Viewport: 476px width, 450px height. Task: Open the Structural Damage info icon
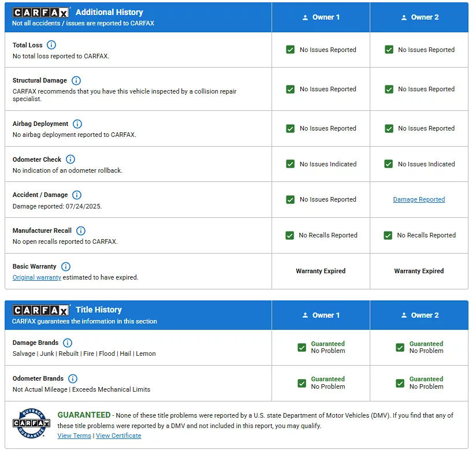76,81
